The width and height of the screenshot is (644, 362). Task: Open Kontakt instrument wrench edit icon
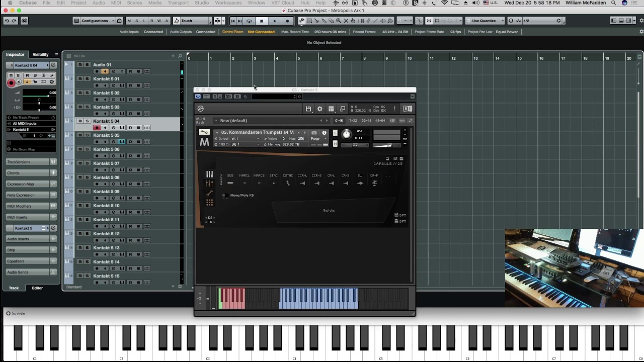(x=204, y=132)
